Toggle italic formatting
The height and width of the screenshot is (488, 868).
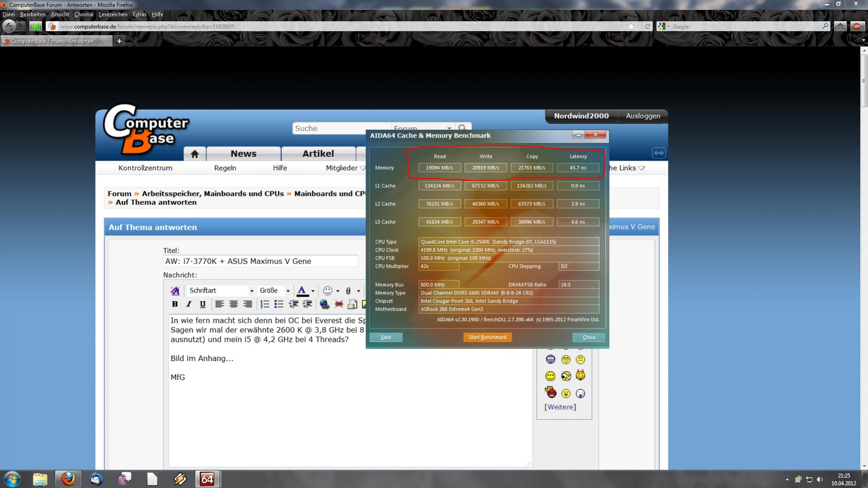(x=189, y=304)
